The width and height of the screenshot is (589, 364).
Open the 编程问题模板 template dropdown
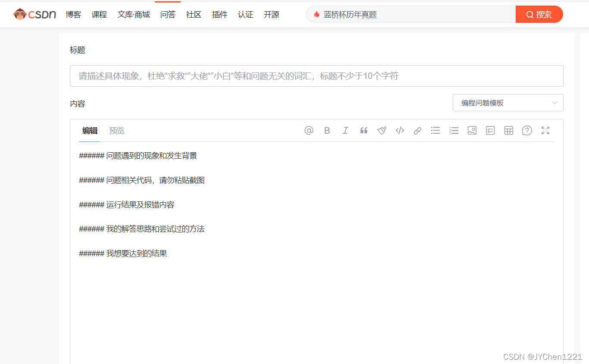(508, 103)
